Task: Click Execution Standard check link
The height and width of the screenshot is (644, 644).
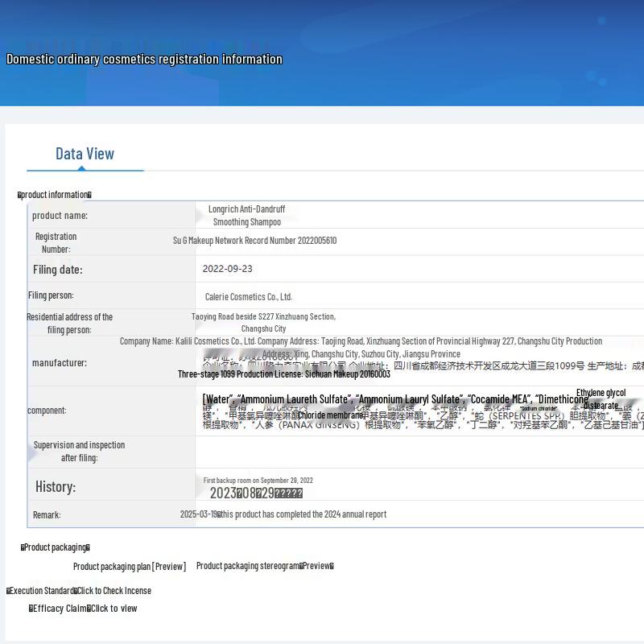Action: coord(79,591)
